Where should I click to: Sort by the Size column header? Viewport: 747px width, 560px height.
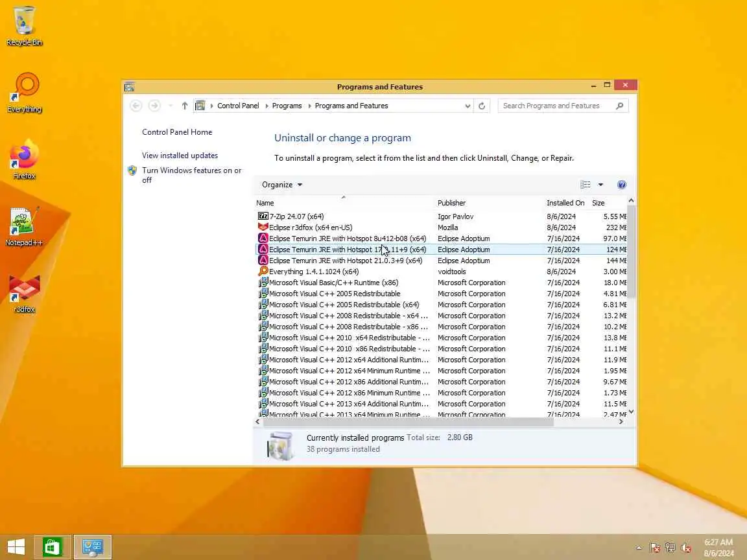[608, 203]
